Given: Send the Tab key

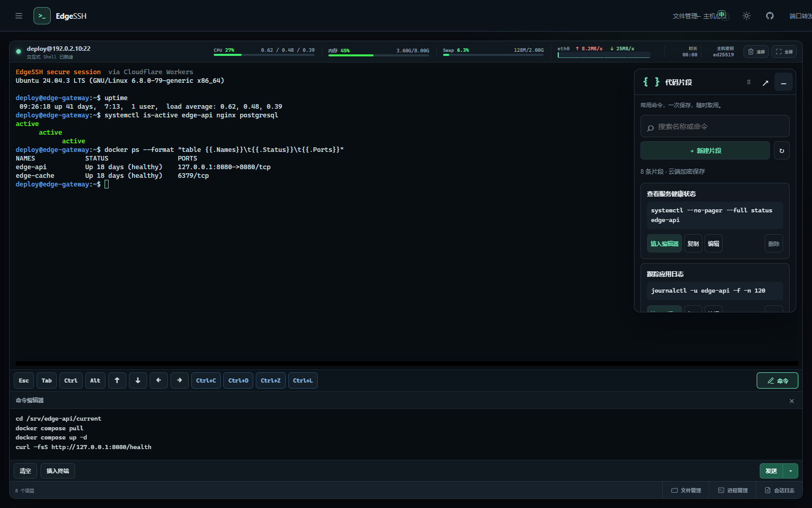Looking at the screenshot, I should pyautogui.click(x=47, y=380).
